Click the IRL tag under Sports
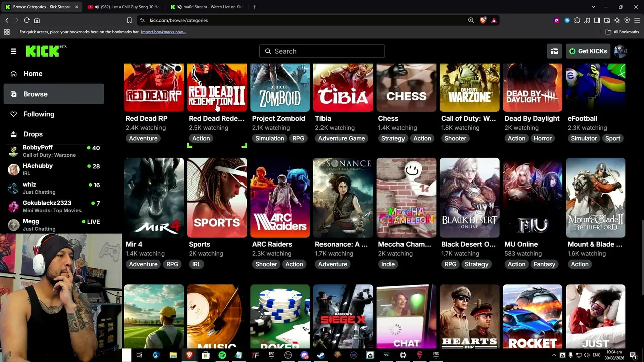The width and height of the screenshot is (644, 362). 196,264
